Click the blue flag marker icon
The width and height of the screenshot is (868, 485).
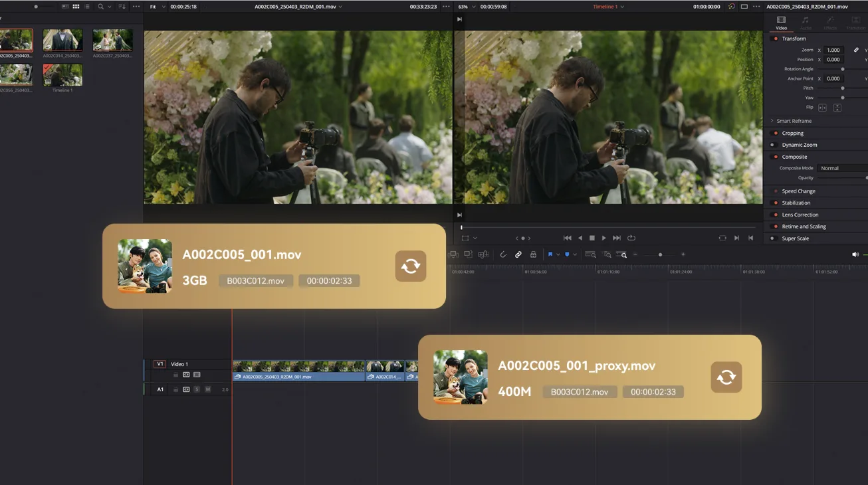[550, 254]
